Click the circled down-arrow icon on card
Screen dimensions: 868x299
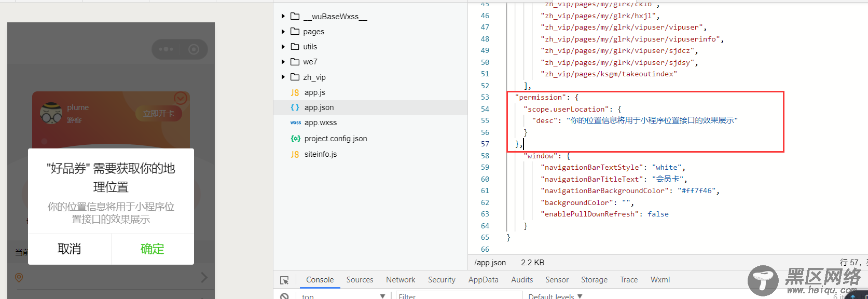tap(180, 98)
